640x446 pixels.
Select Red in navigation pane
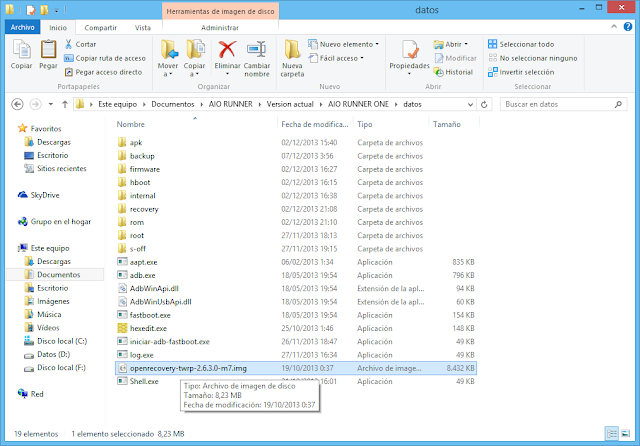(31, 394)
